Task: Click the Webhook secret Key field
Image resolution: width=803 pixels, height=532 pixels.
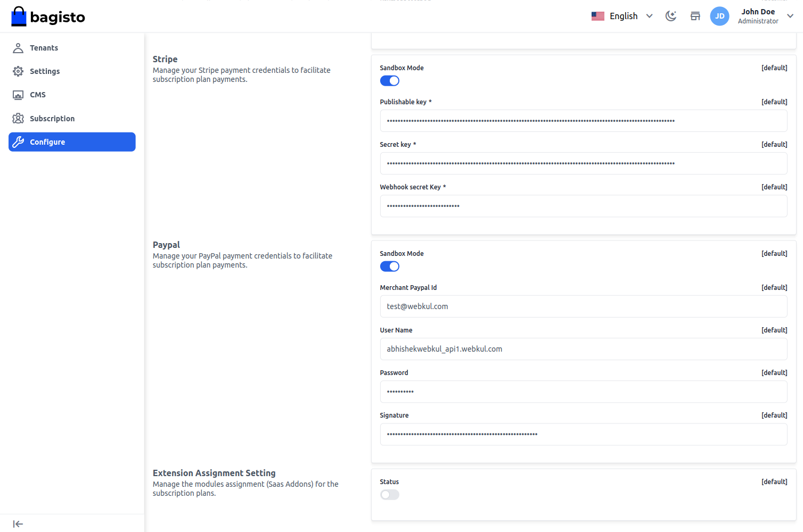Action: [584, 206]
